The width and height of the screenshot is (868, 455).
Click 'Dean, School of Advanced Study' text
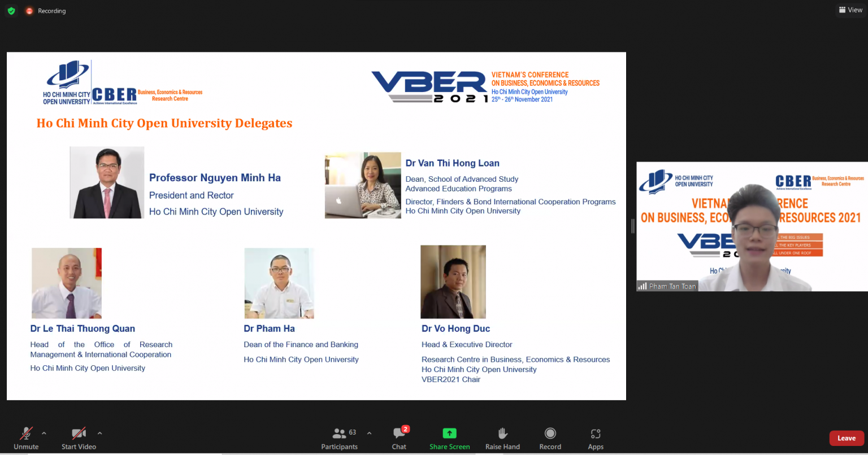pyautogui.click(x=462, y=179)
